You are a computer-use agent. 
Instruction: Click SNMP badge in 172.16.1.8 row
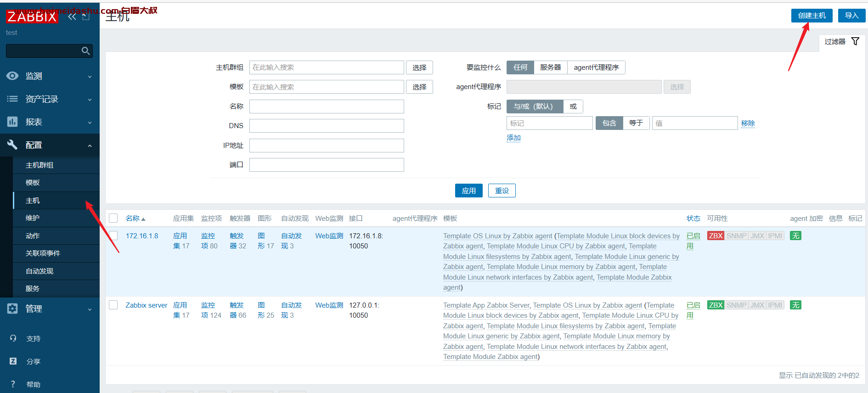pyautogui.click(x=736, y=236)
